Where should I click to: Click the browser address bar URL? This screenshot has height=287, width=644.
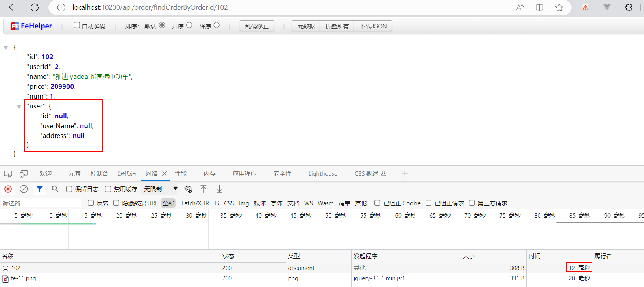point(150,7)
